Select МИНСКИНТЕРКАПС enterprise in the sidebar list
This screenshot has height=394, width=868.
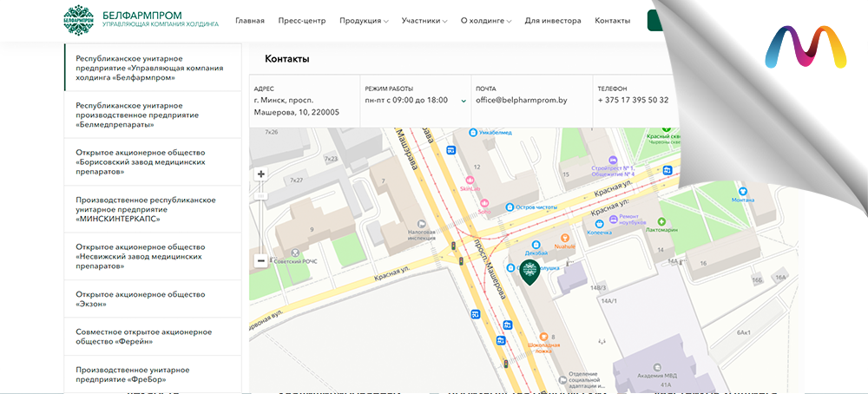tap(146, 209)
